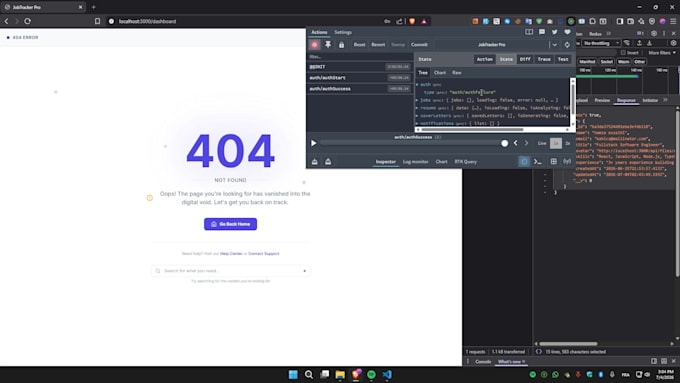Open the instance selector dropdown arrow
The width and height of the screenshot is (680, 383).
tap(555, 45)
